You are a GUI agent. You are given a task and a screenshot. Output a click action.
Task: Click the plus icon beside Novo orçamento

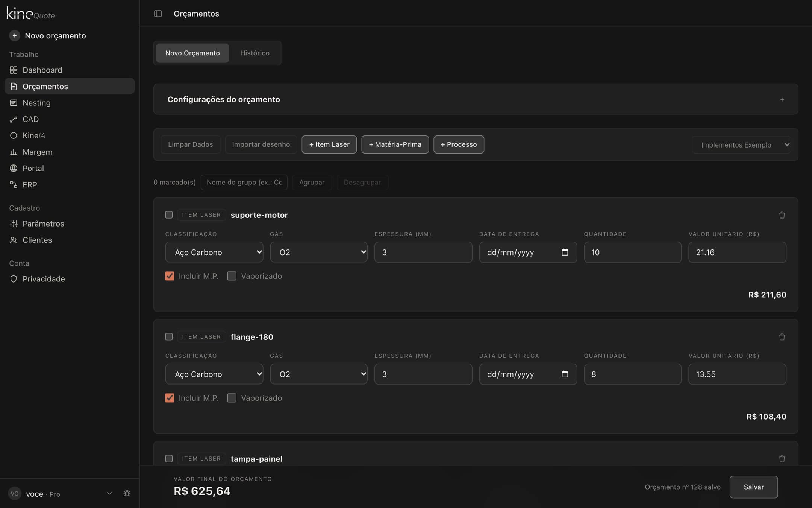tap(14, 35)
